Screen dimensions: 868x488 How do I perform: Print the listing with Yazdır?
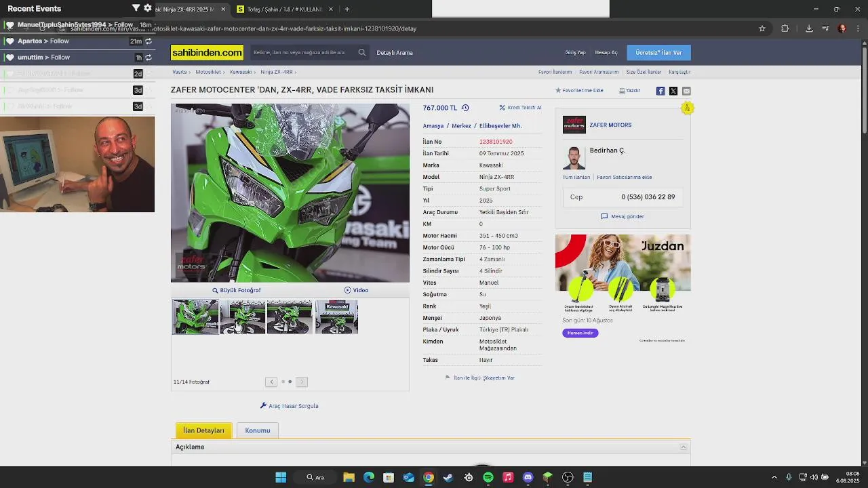[630, 90]
